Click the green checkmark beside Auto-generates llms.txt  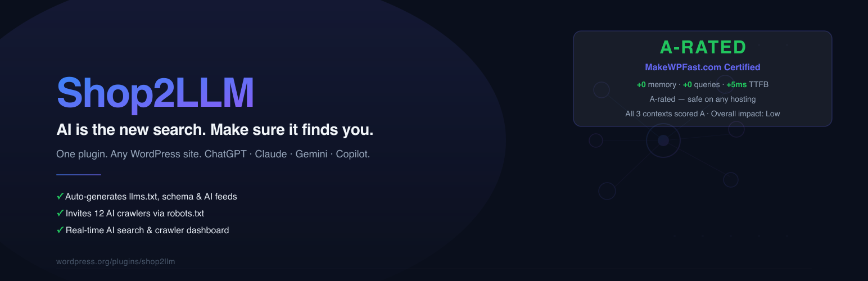[60, 197]
